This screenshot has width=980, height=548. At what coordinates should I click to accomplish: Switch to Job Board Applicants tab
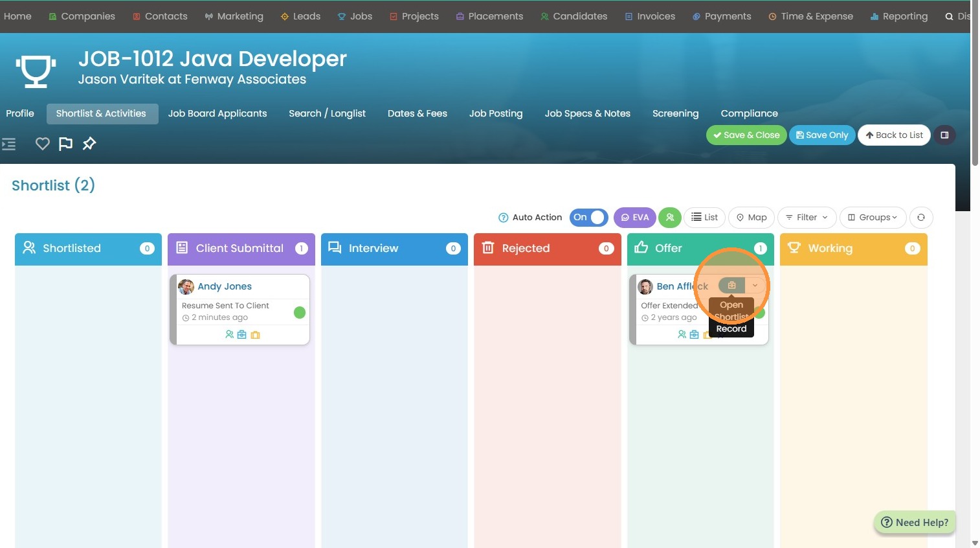(217, 113)
